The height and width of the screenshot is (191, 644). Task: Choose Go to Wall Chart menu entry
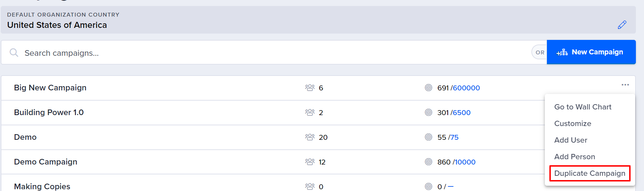[x=583, y=107]
